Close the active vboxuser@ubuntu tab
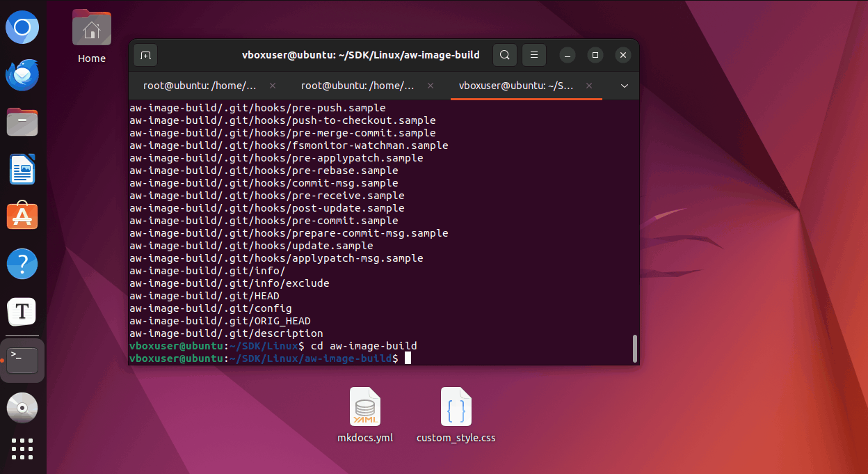 pos(589,86)
